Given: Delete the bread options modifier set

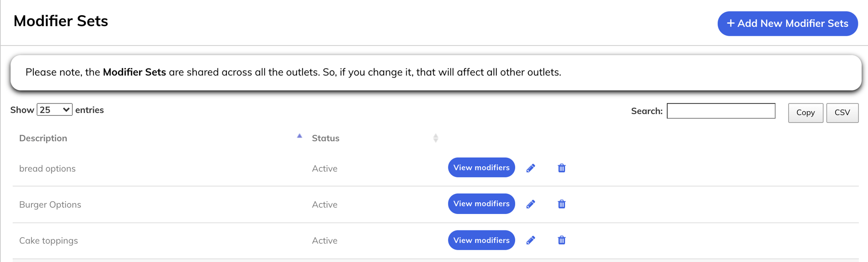Looking at the screenshot, I should [561, 168].
